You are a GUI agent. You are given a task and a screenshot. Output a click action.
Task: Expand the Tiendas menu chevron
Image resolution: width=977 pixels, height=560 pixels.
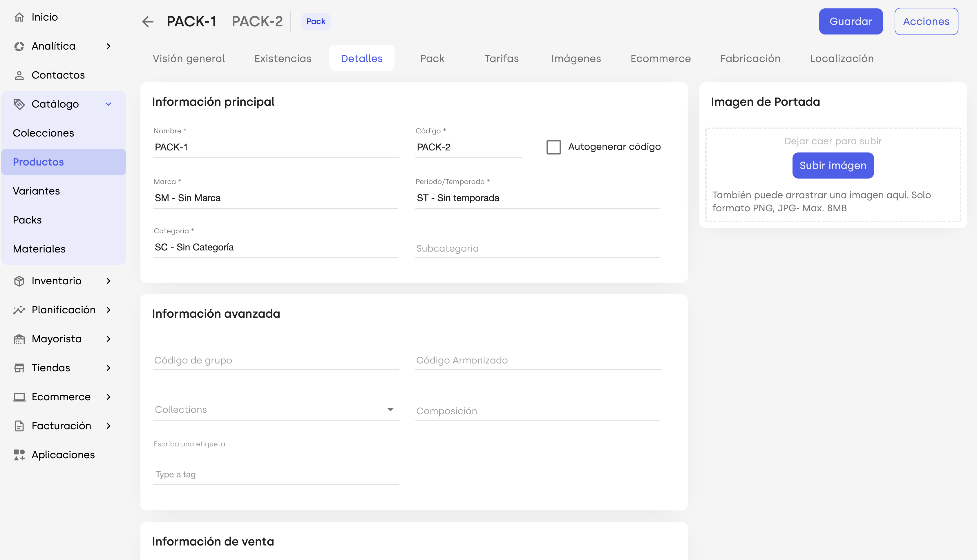pyautogui.click(x=108, y=368)
